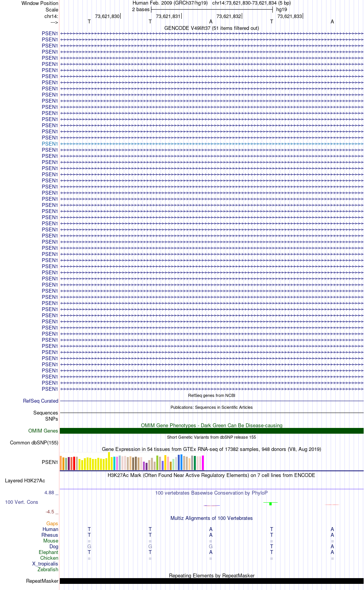Click the Elephant alignment row label
Viewport: 364px width, 590px height.
tap(48, 552)
